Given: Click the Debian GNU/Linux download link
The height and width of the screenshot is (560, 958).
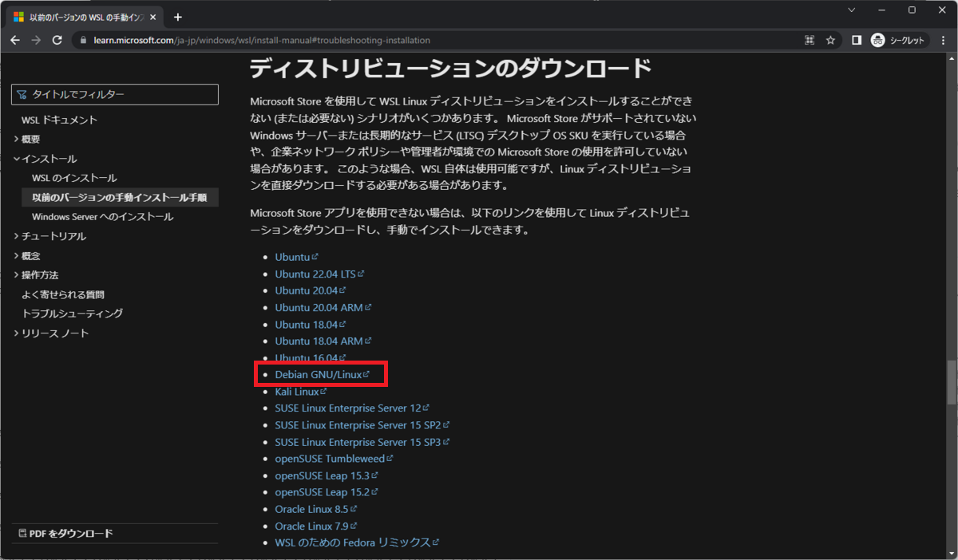Looking at the screenshot, I should (323, 374).
